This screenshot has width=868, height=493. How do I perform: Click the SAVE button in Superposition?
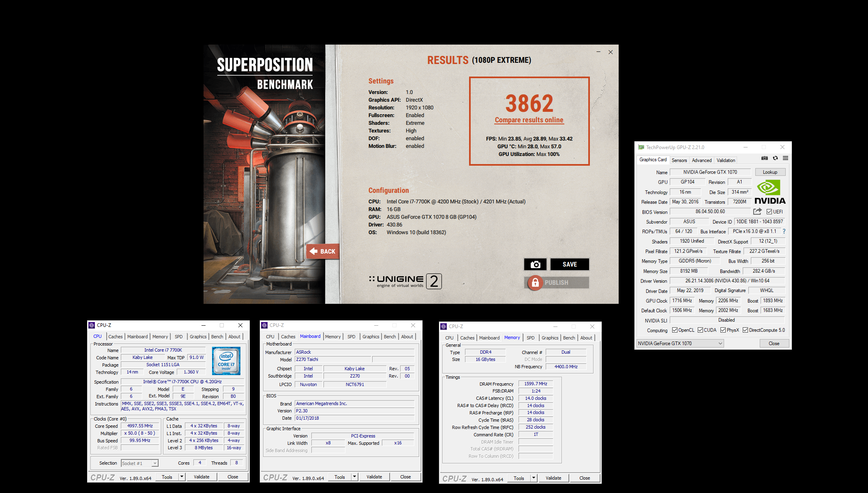570,264
